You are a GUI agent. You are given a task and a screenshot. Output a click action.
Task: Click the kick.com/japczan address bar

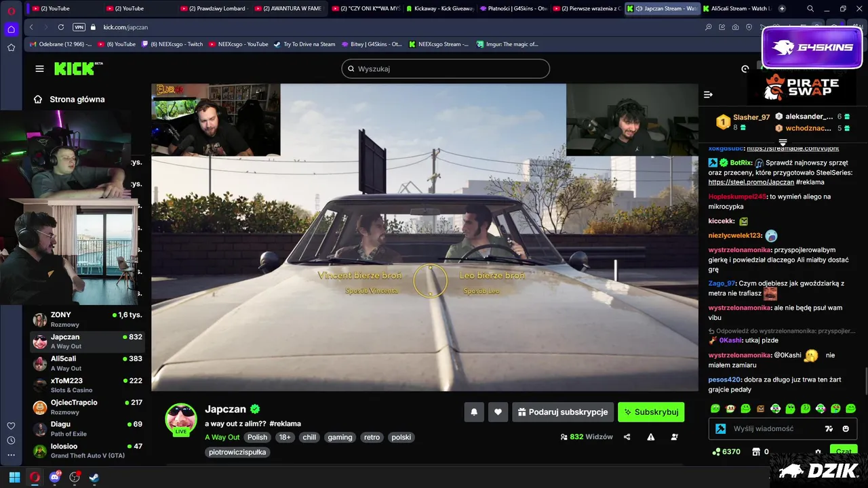(125, 27)
